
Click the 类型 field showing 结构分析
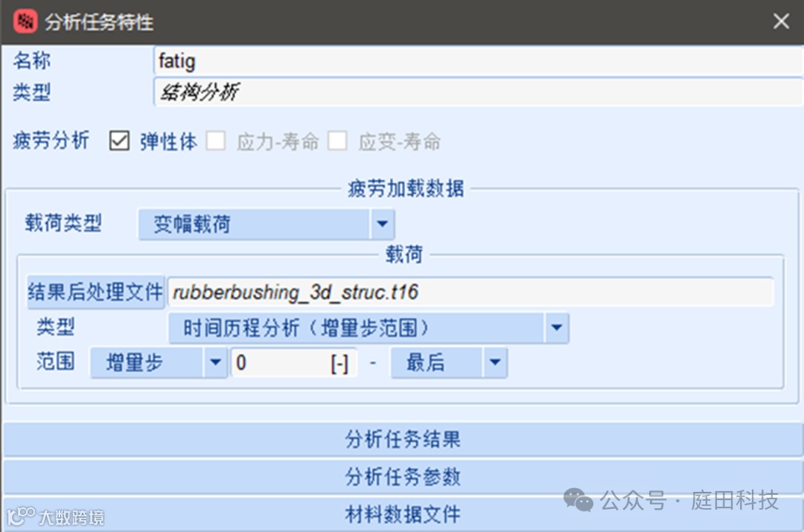tap(478, 92)
